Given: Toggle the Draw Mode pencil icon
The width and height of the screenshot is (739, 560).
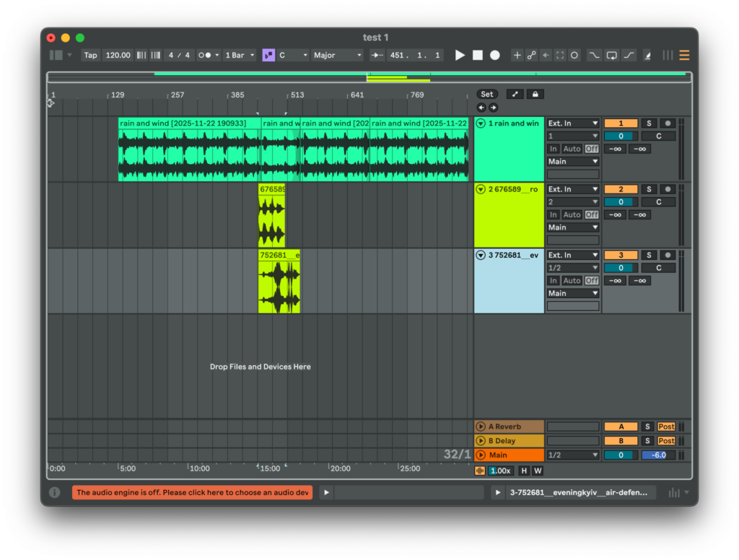Looking at the screenshot, I should [647, 56].
